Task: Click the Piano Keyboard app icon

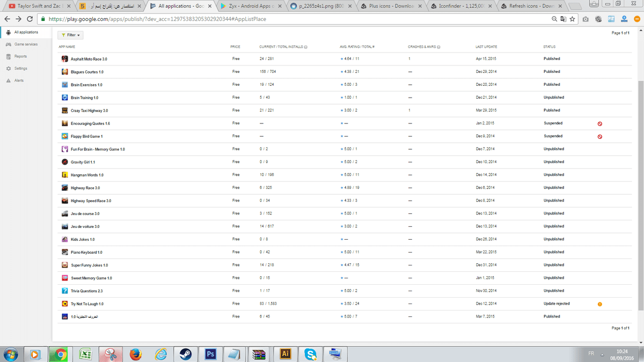Action: 64,252
